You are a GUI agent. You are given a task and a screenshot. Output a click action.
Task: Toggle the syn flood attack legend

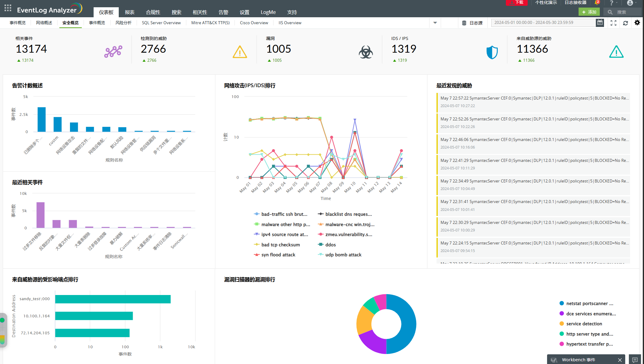pyautogui.click(x=278, y=255)
